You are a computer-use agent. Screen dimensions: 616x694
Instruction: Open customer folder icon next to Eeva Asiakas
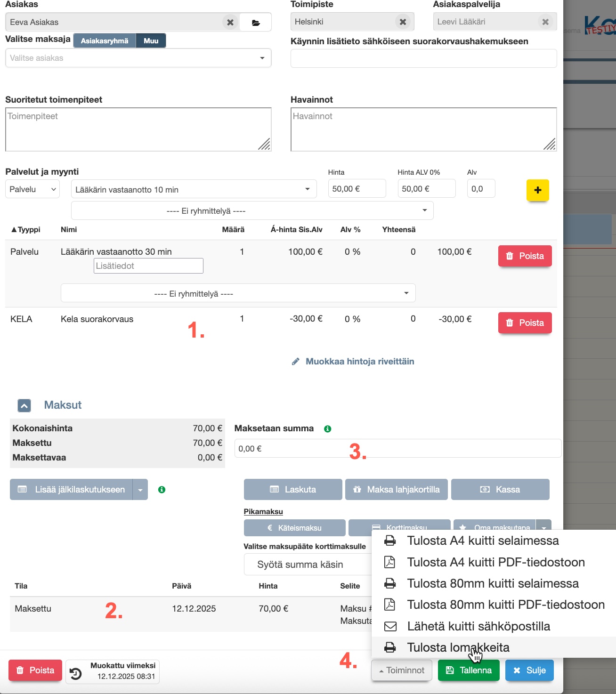256,22
